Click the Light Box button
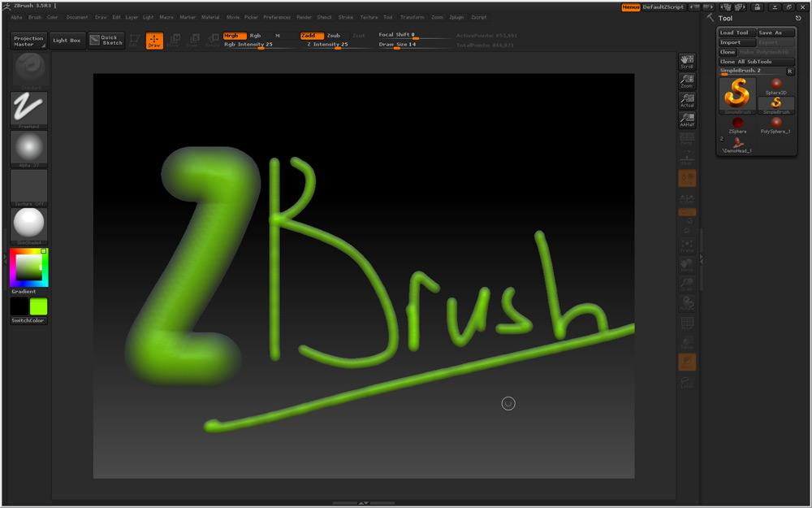 (67, 41)
